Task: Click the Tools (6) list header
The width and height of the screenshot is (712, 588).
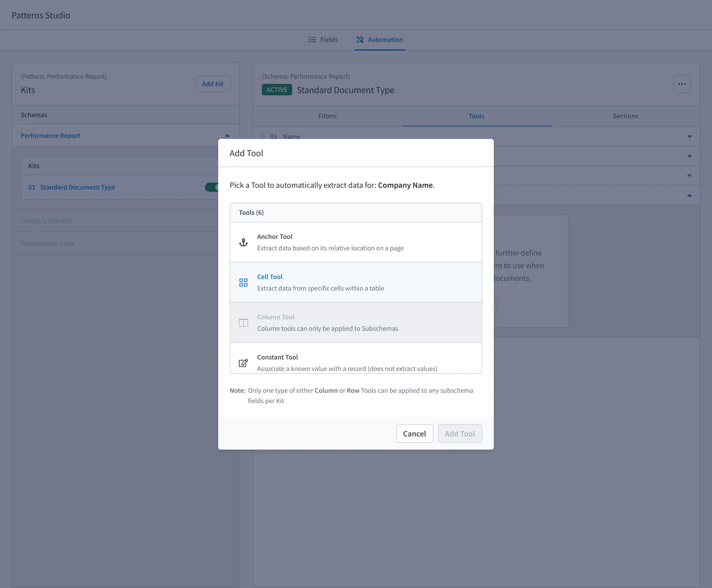Action: pos(356,212)
